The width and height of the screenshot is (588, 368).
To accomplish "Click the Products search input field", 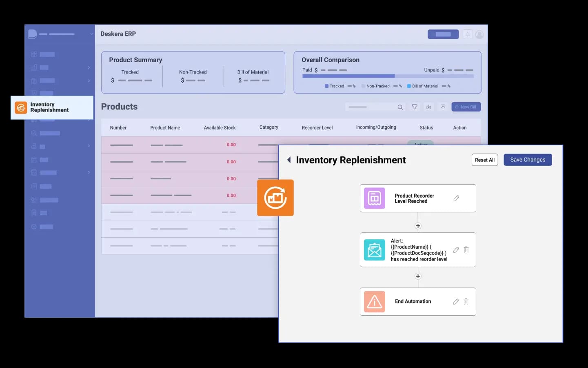I will pyautogui.click(x=371, y=107).
